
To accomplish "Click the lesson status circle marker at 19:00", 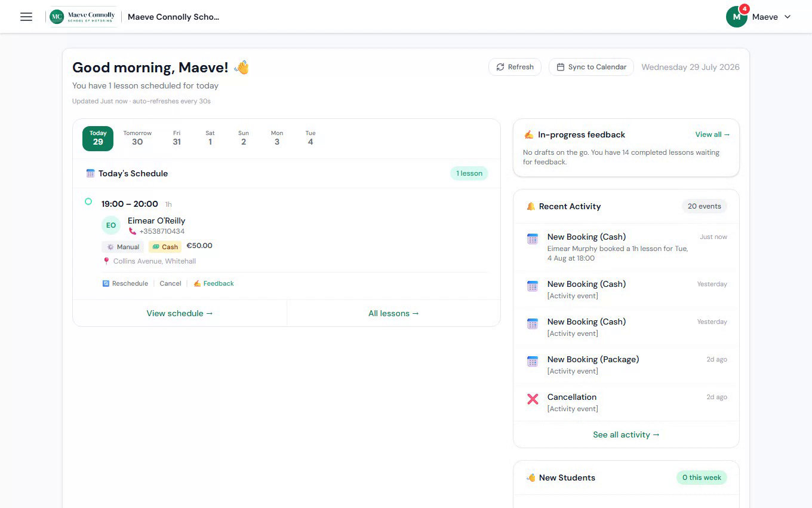I will [x=88, y=202].
